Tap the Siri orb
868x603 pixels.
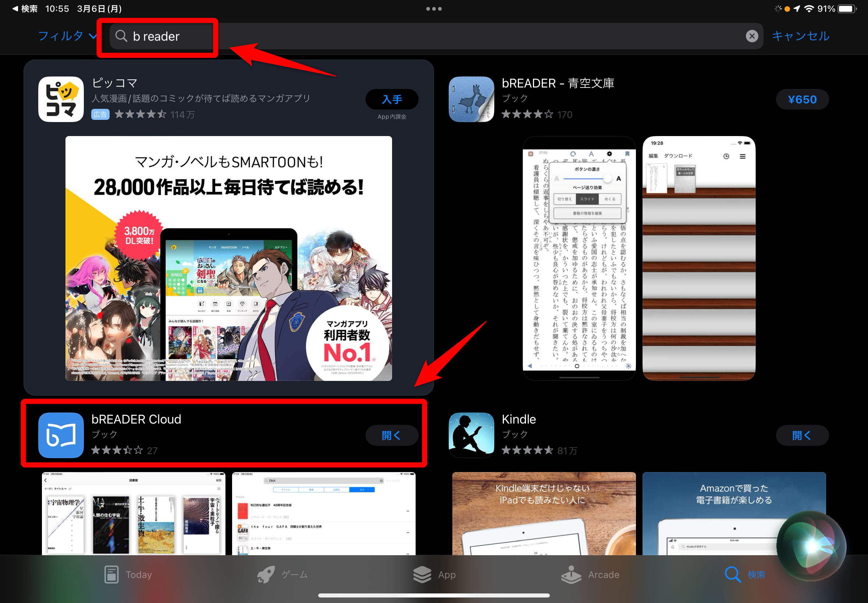(x=811, y=545)
